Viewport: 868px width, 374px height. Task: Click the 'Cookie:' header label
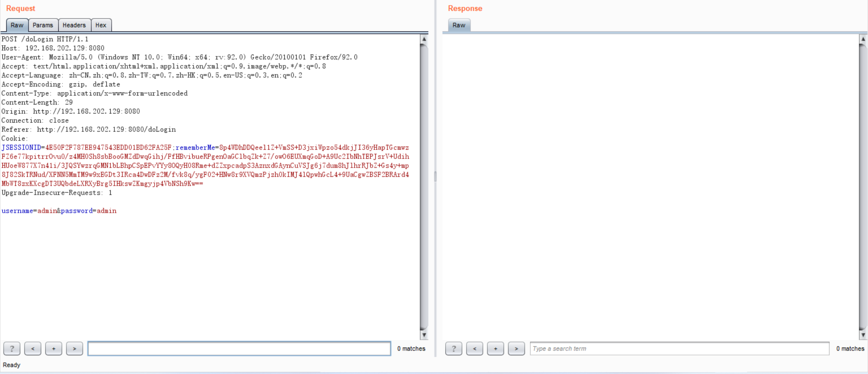(14, 139)
